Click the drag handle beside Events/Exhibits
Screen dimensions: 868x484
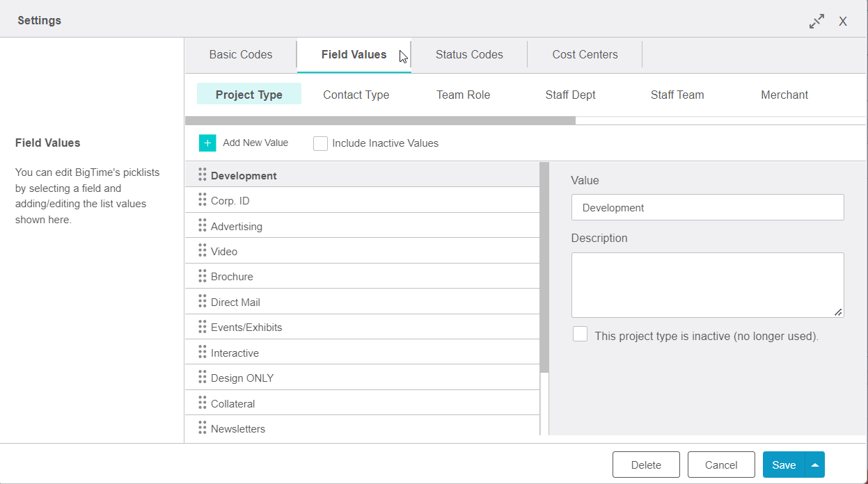point(203,326)
